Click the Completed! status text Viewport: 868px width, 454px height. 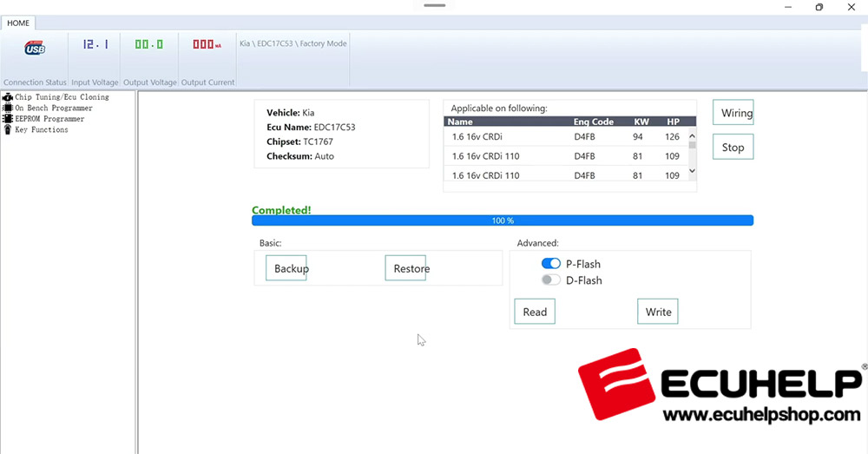tap(281, 210)
